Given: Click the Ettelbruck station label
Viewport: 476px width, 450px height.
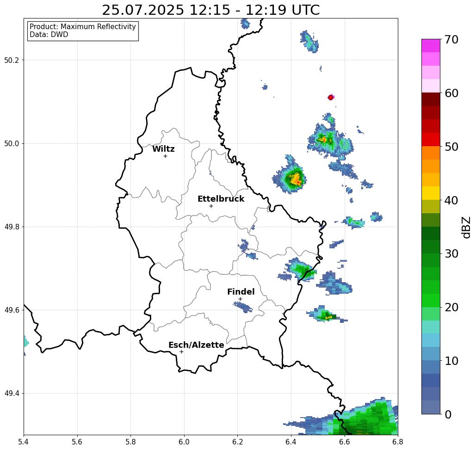Looking at the screenshot, I should 221,199.
